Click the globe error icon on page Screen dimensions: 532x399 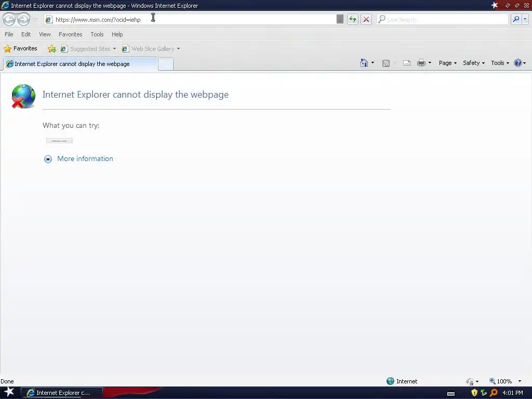pos(23,96)
